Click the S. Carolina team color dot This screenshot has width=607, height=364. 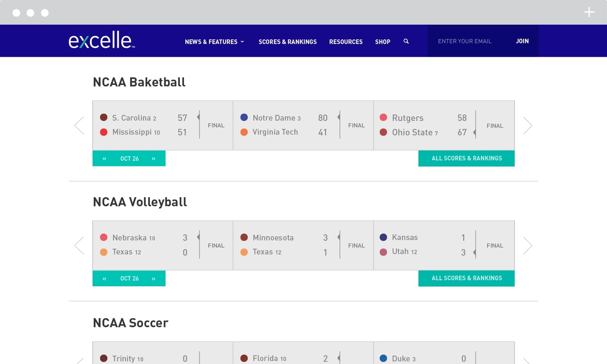point(104,118)
